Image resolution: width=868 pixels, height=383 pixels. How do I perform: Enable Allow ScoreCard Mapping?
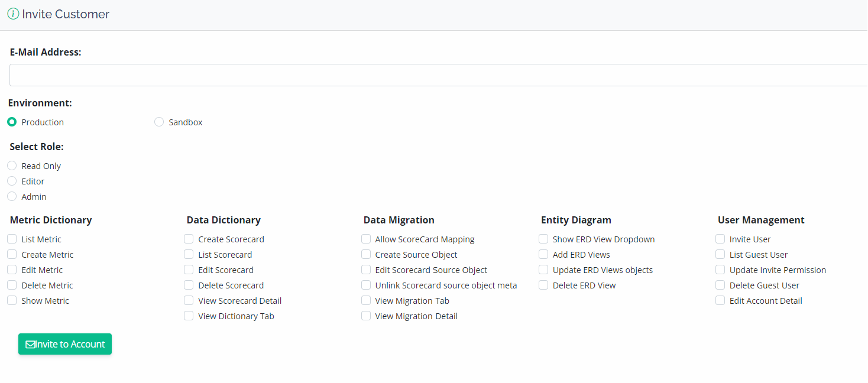click(x=365, y=239)
